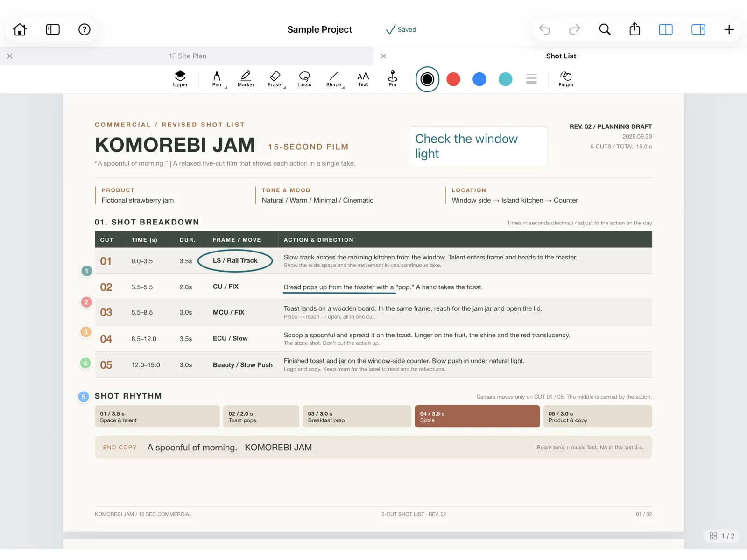Select the Eraser tool
747x560 pixels.
click(x=275, y=79)
